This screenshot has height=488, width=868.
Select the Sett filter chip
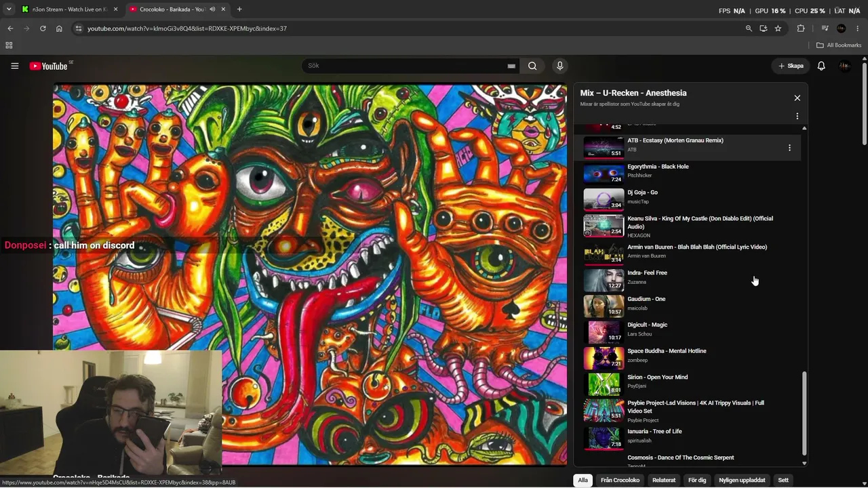(x=783, y=480)
